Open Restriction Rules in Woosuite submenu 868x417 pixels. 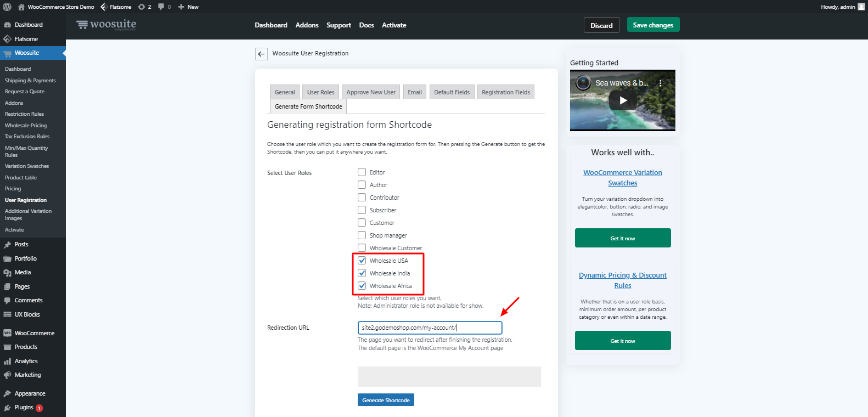(x=24, y=114)
